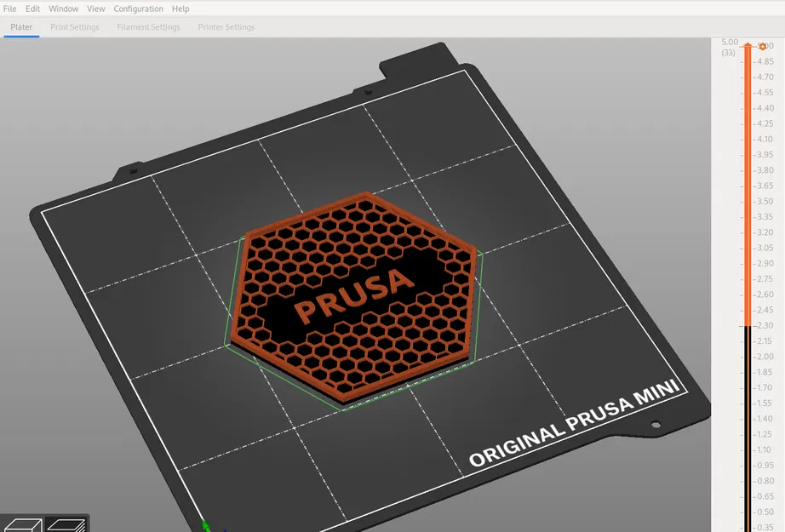Open the Edit menu
Viewport: 785px width, 532px height.
[x=32, y=9]
